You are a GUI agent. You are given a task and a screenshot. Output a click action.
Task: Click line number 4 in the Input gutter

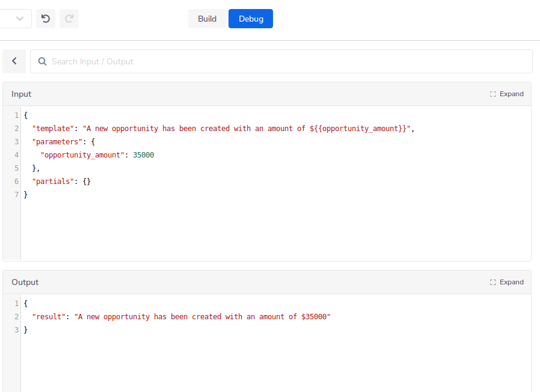[x=16, y=155]
